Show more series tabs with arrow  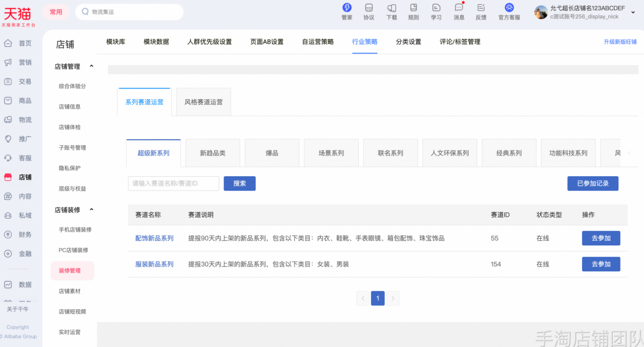(x=630, y=153)
